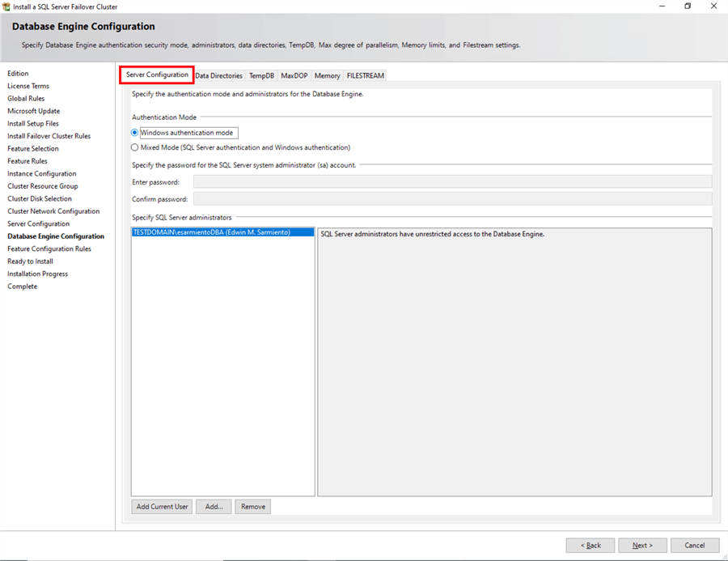Click the Feature Selection step
Image resolution: width=728 pixels, height=561 pixels.
(33, 149)
